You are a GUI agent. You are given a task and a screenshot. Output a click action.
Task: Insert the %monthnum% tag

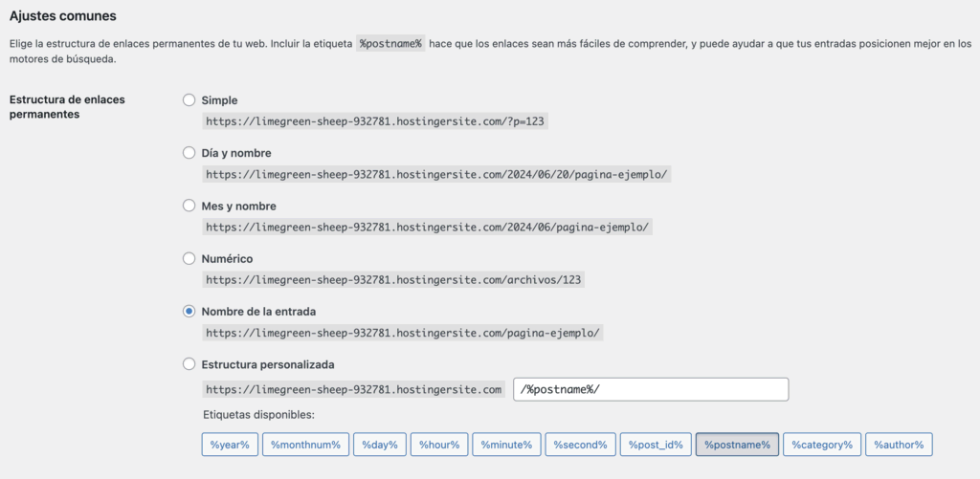(305, 445)
